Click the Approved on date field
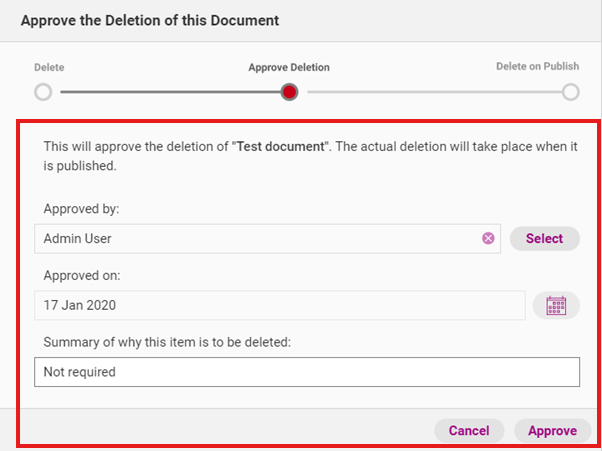This screenshot has width=602, height=451. [278, 306]
